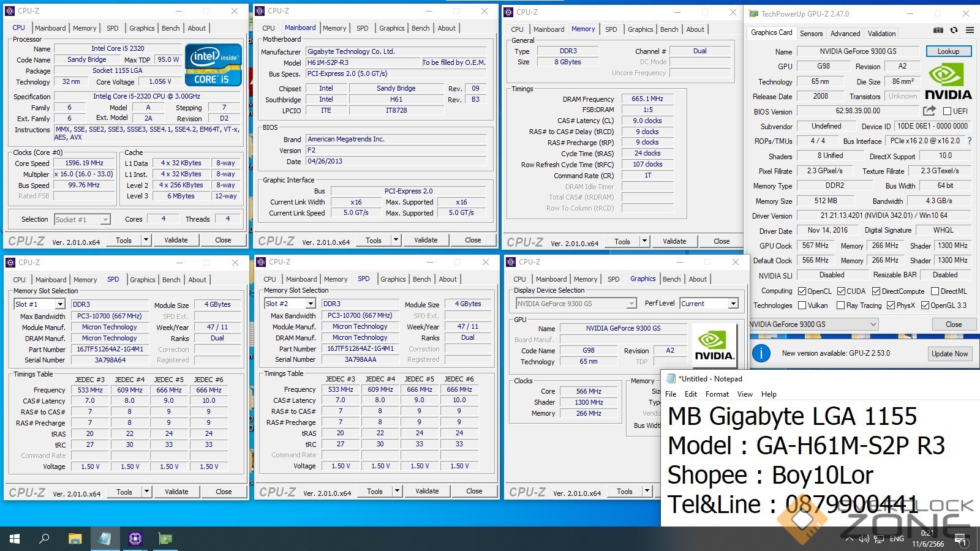Click the bus interface question mark icon
The image size is (980, 551).
(969, 141)
